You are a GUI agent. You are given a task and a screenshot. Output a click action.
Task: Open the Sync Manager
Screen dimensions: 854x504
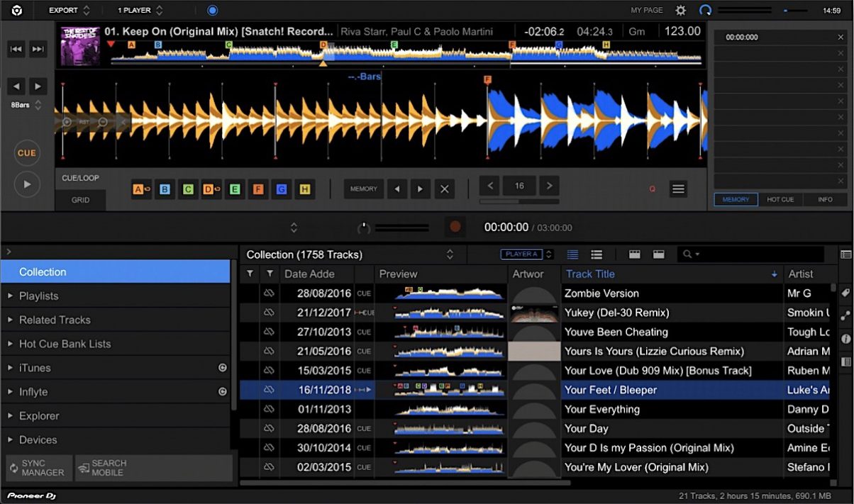[38, 467]
